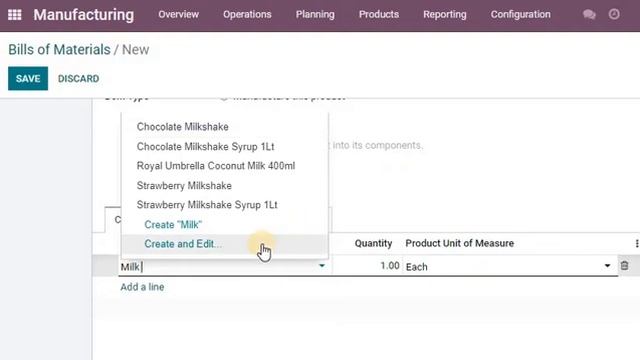Click the DISCARD button
This screenshot has height=360, width=640.
[x=78, y=78]
